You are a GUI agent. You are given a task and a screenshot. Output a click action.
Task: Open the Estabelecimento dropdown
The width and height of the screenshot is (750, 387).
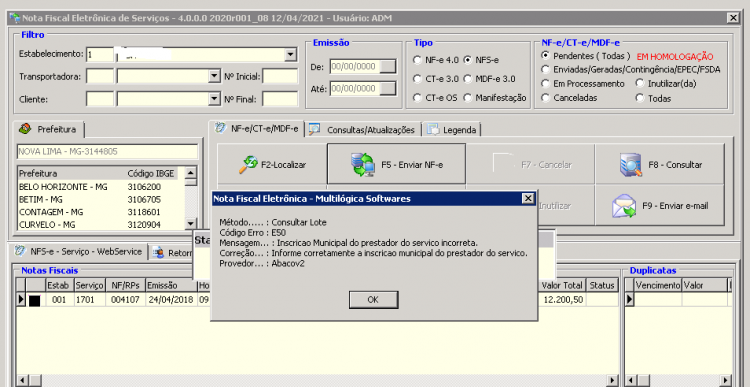[x=290, y=55]
